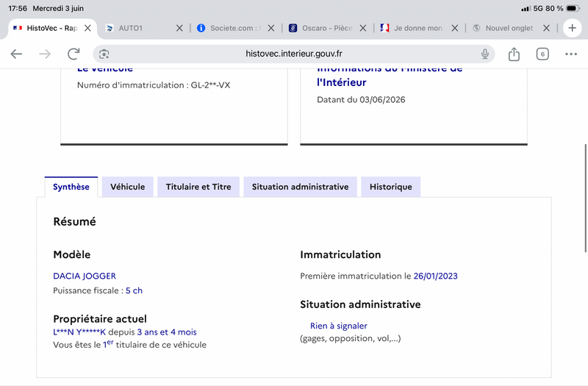Tap the battery indicator in status bar
The width and height of the screenshot is (588, 386).
tap(573, 8)
